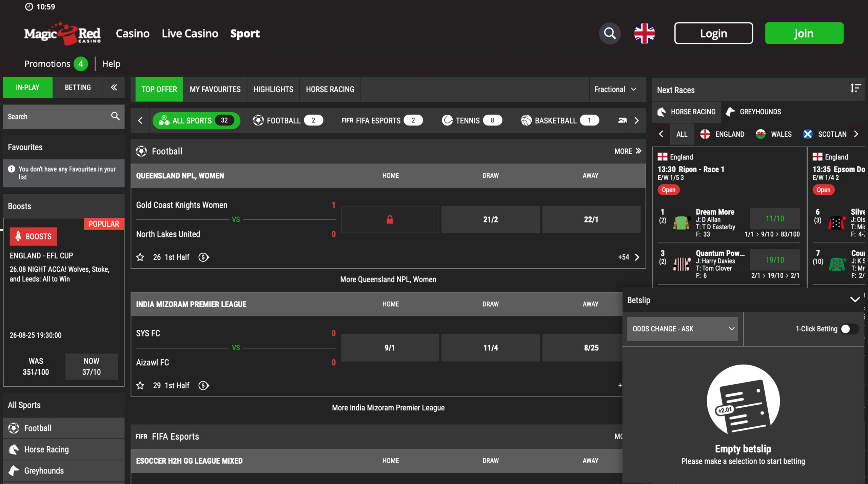Open the search magnifier in header

coord(610,33)
